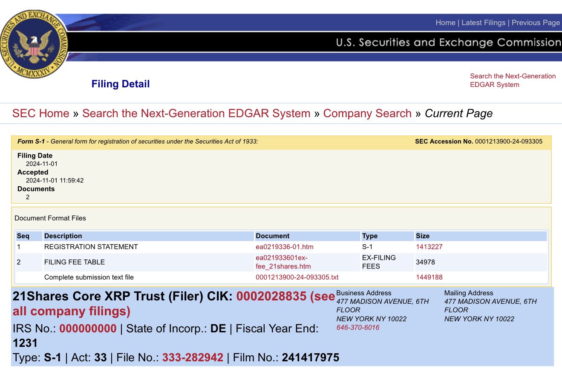The height and width of the screenshot is (392, 562).
Task: Open document ea0219336-01.htm
Action: tap(285, 247)
